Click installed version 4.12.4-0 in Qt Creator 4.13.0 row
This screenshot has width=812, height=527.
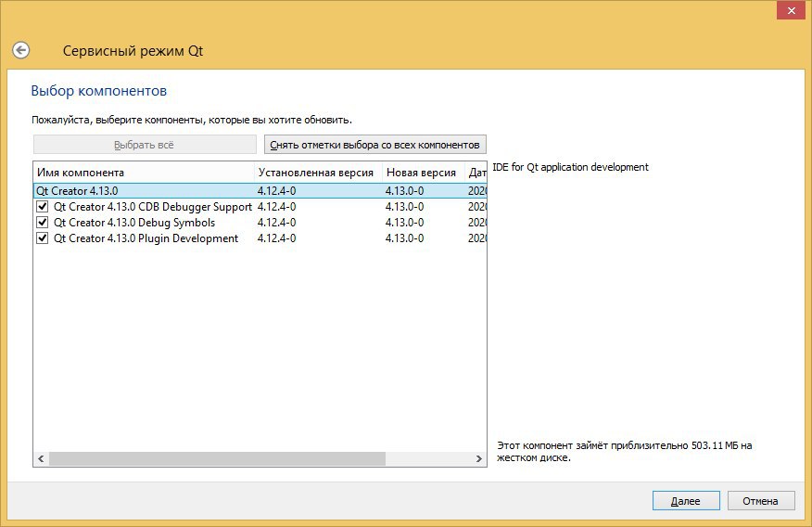276,191
